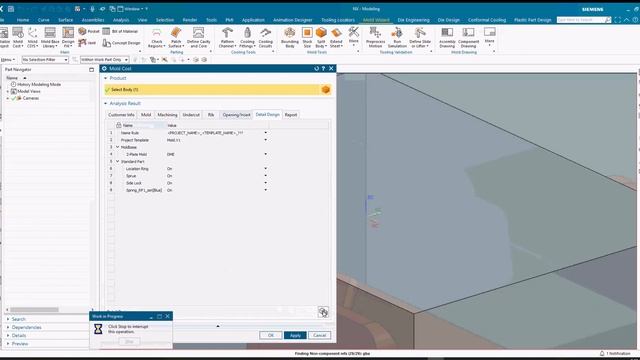Switch to the Undercut tab
This screenshot has width=640, height=360.
191,115
